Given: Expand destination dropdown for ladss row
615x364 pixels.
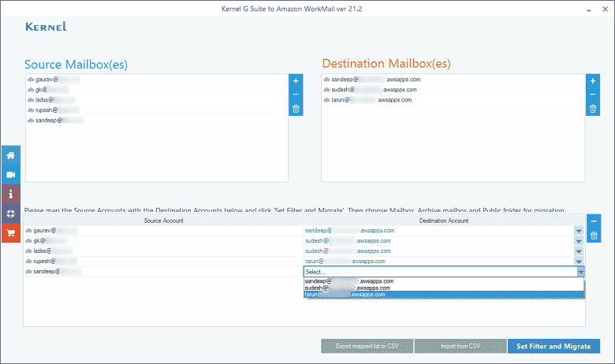Looking at the screenshot, I should (x=579, y=251).
